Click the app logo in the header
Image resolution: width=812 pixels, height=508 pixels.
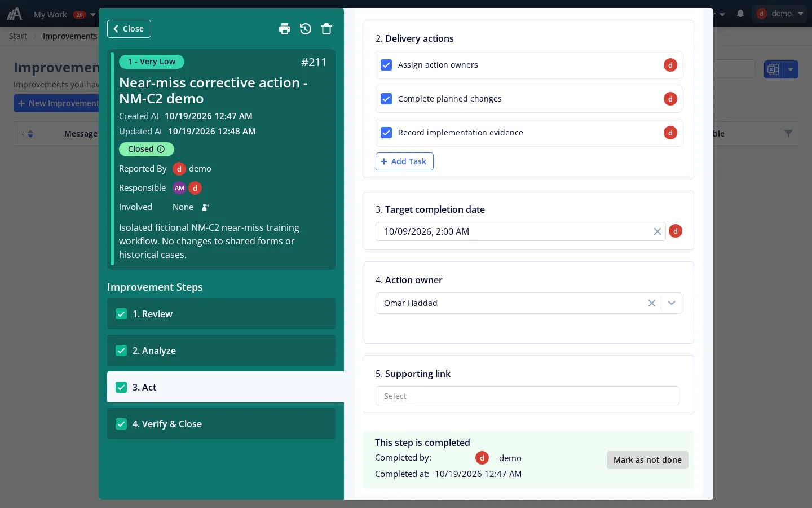click(15, 14)
